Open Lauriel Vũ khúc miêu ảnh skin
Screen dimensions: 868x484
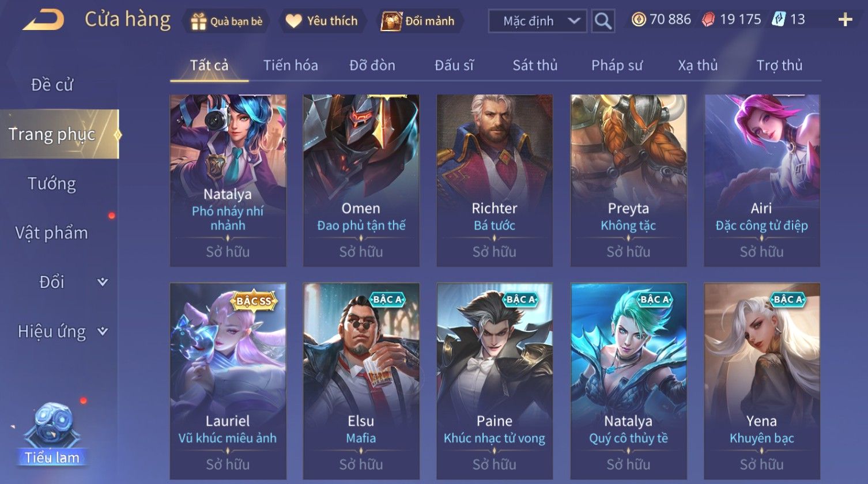(228, 381)
